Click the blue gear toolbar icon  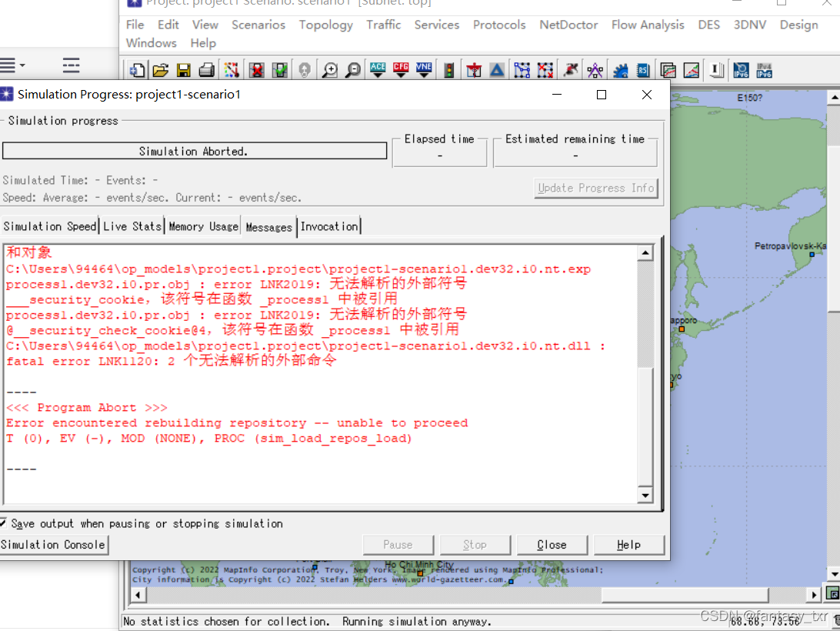tap(620, 70)
